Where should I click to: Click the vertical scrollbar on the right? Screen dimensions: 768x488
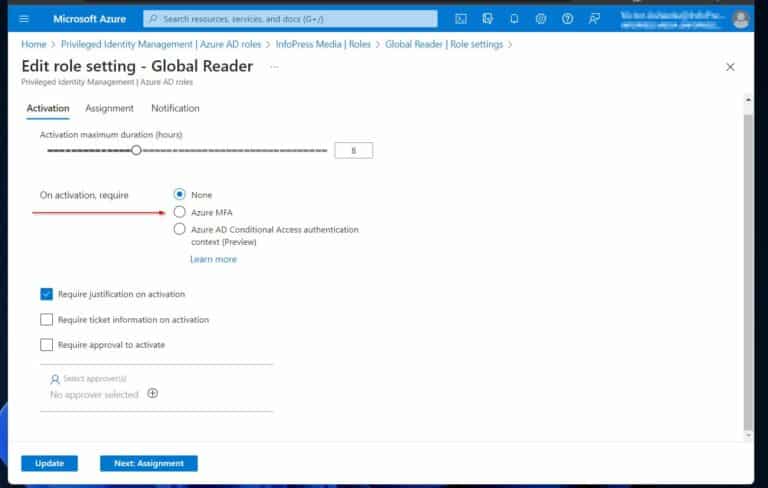(x=748, y=272)
